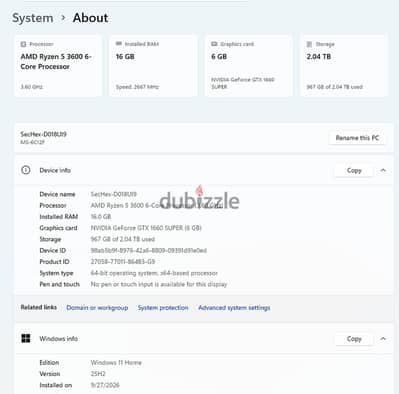Open the AMD Ryzen 5 3600 processor card
This screenshot has width=399, height=394.
coord(58,65)
